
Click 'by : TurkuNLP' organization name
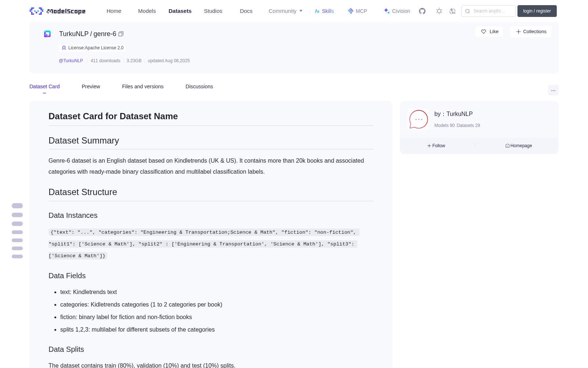(x=453, y=114)
